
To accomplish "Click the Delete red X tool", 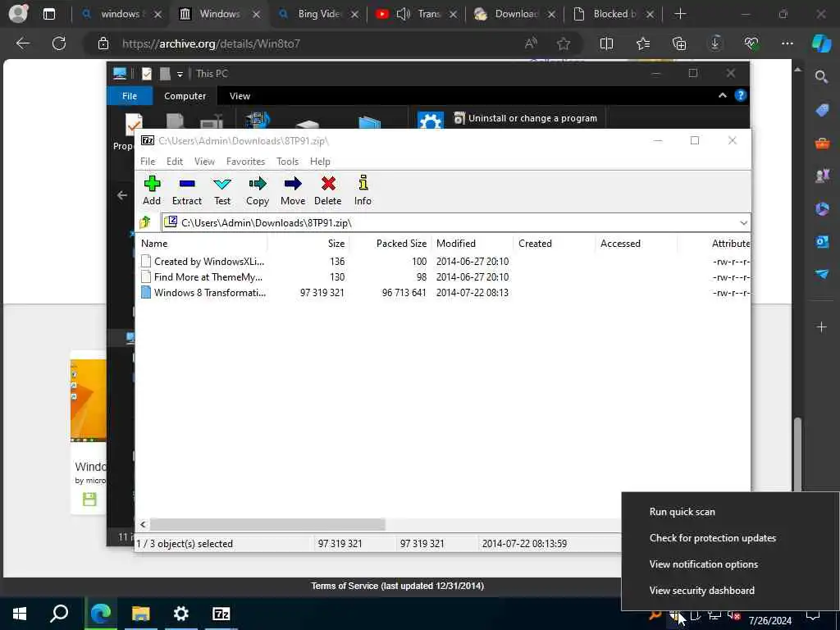I will [x=328, y=190].
